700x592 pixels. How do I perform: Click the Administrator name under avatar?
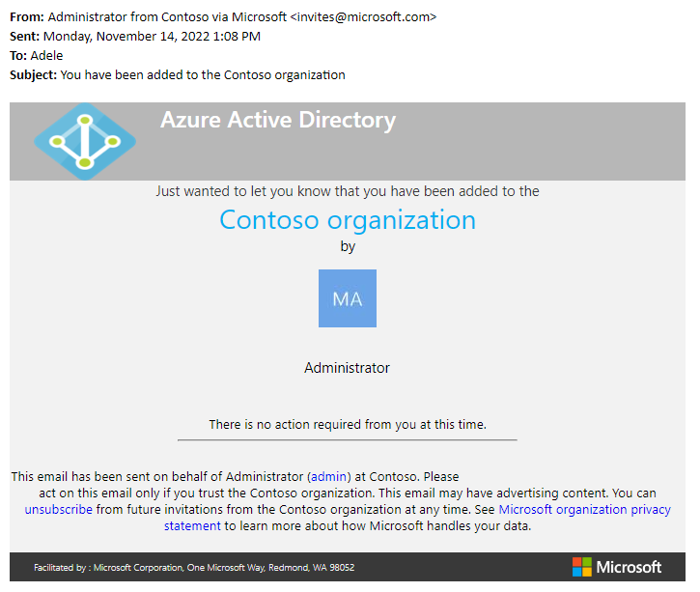pos(347,368)
